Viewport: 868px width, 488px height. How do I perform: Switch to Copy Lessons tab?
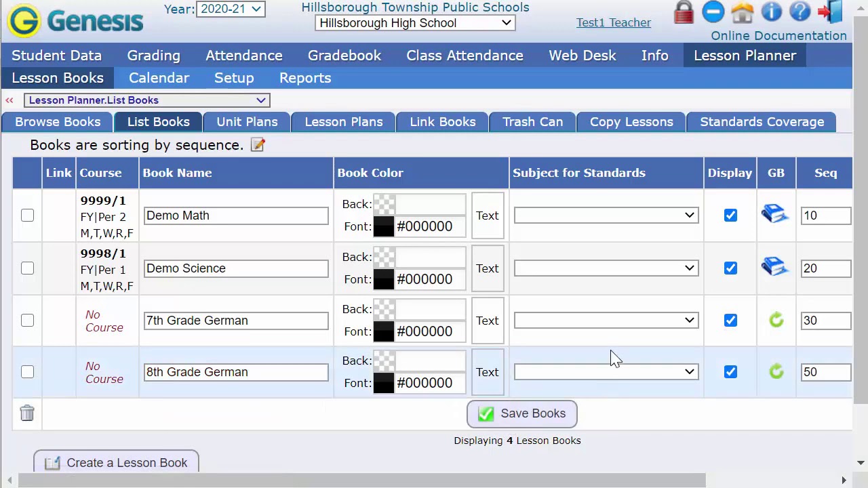[x=631, y=122]
